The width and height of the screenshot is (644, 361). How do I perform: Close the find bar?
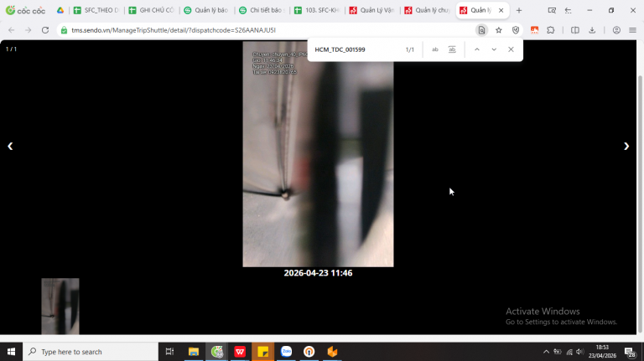[511, 49]
